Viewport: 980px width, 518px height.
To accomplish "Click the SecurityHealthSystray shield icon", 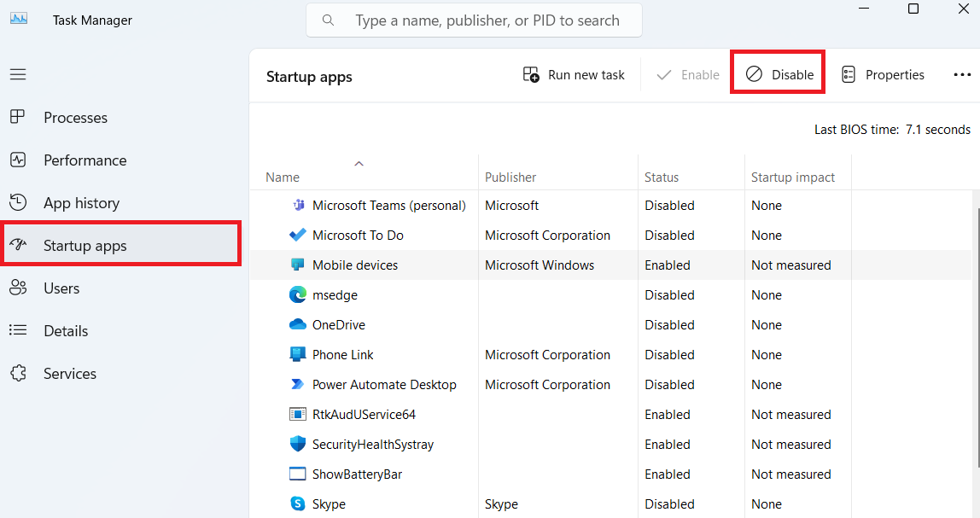I will coord(297,444).
